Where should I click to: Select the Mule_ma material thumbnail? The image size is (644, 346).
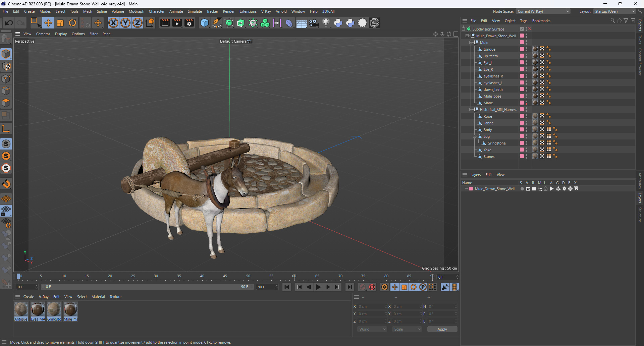[x=70, y=311]
